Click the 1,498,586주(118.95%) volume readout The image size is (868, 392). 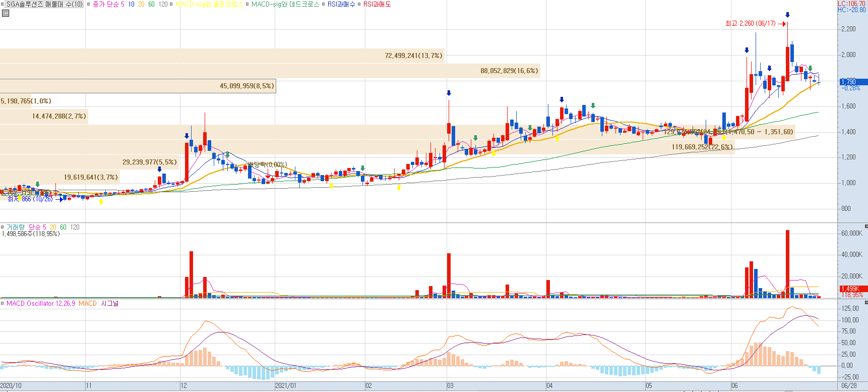pyautogui.click(x=31, y=234)
